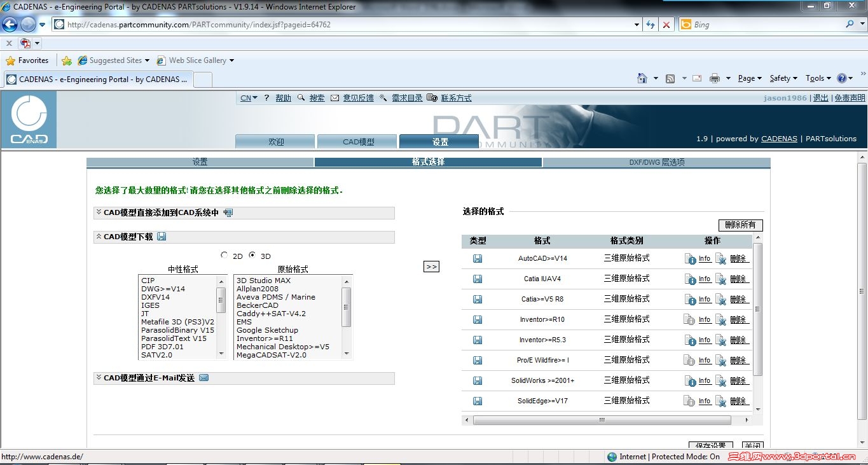Click the Info icon in the Catia>=V5 R8 row
Viewport: 868px width, 465px height.
(x=691, y=300)
